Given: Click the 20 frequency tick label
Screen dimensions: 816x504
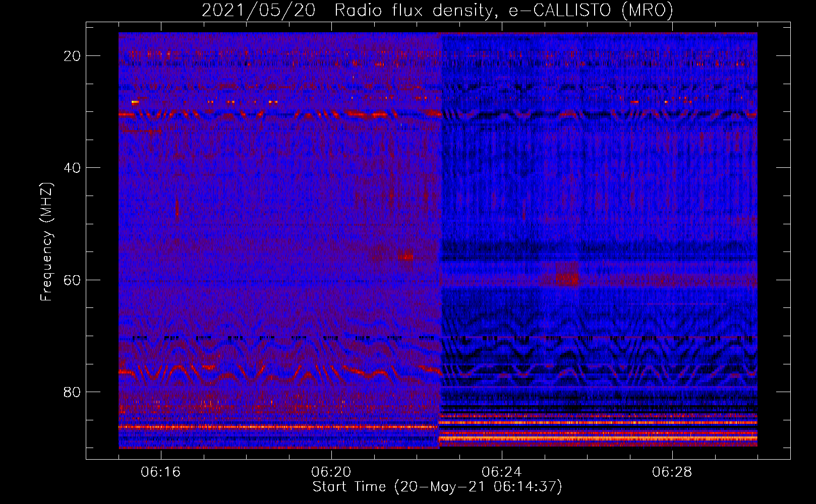Looking at the screenshot, I should pyautogui.click(x=72, y=56).
